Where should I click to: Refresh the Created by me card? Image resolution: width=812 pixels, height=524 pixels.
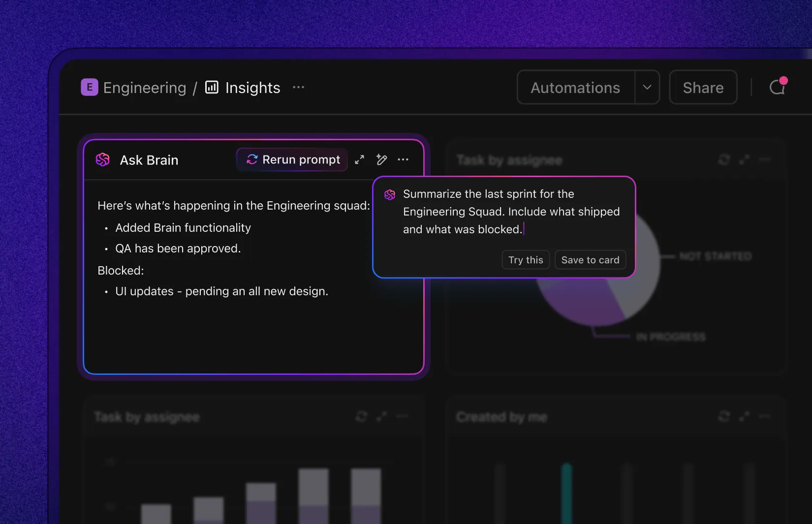pos(724,416)
